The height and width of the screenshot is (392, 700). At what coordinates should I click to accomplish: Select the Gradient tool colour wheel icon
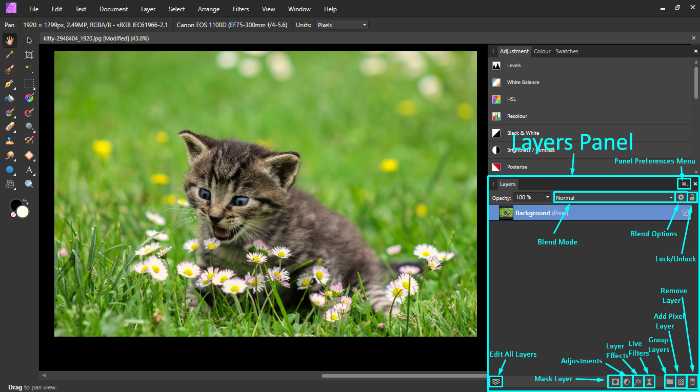pos(29,98)
